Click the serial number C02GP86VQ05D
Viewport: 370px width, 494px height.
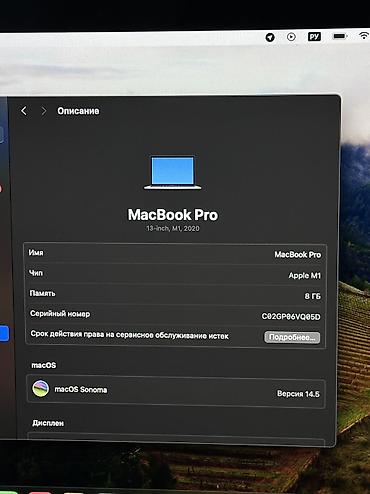point(291,317)
